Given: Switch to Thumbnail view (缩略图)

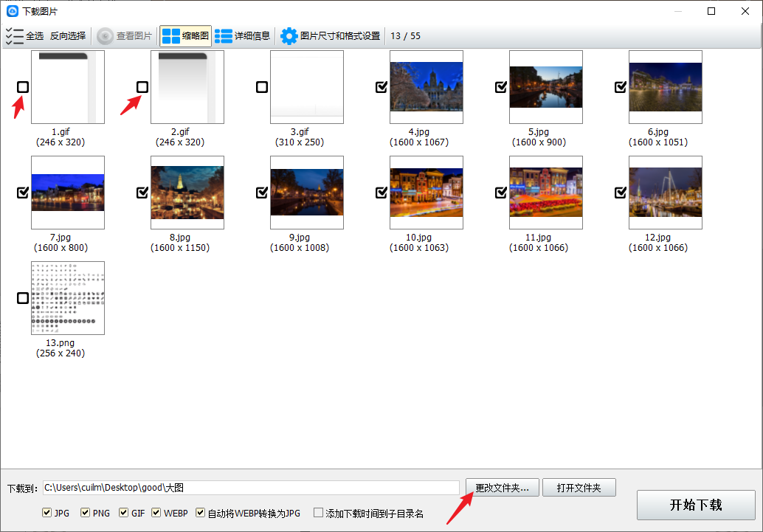Looking at the screenshot, I should tap(185, 36).
